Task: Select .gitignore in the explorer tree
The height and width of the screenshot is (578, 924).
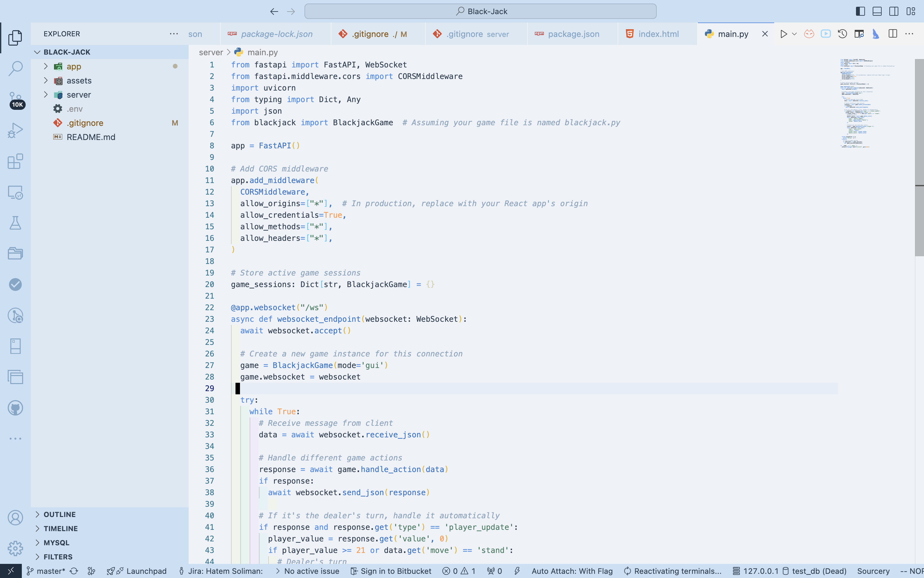Action: coord(110,123)
